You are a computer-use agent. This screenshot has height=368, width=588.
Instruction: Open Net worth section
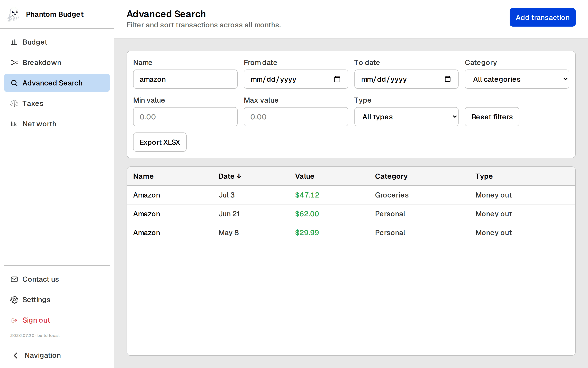click(x=57, y=124)
